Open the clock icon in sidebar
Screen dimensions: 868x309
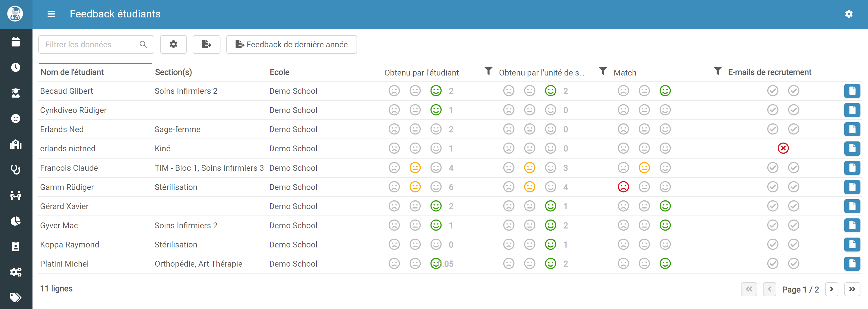[15, 67]
